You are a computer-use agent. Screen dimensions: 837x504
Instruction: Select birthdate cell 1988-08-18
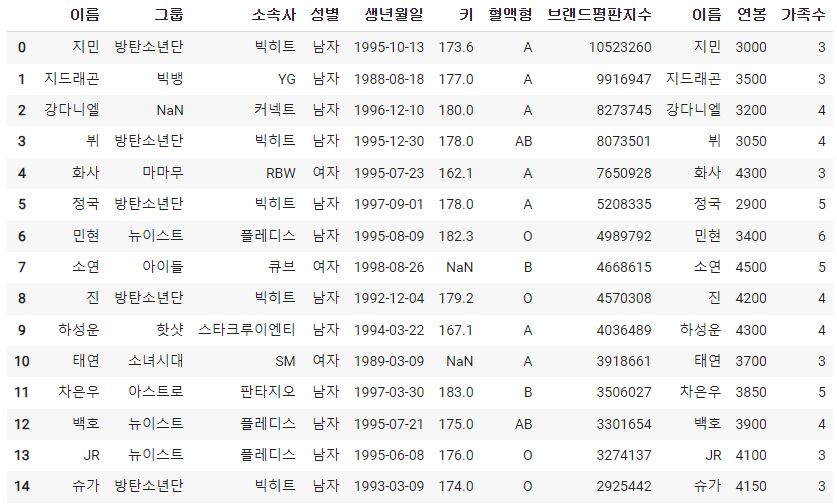tap(389, 80)
